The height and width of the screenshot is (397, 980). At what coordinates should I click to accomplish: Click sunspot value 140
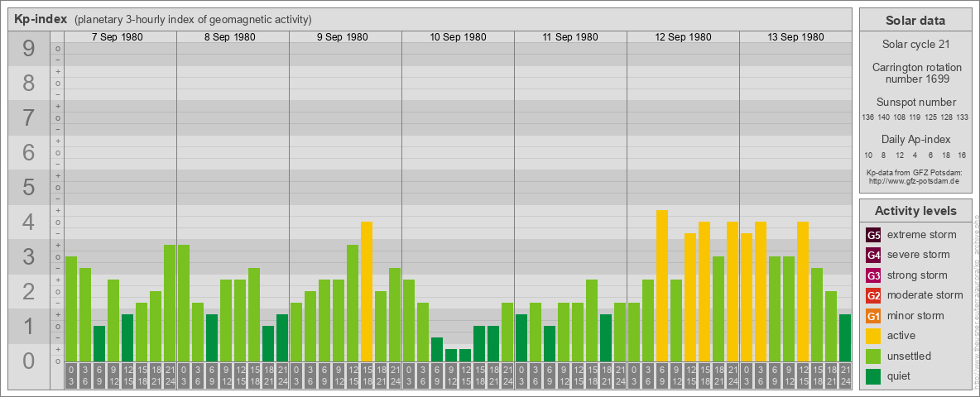[883, 117]
